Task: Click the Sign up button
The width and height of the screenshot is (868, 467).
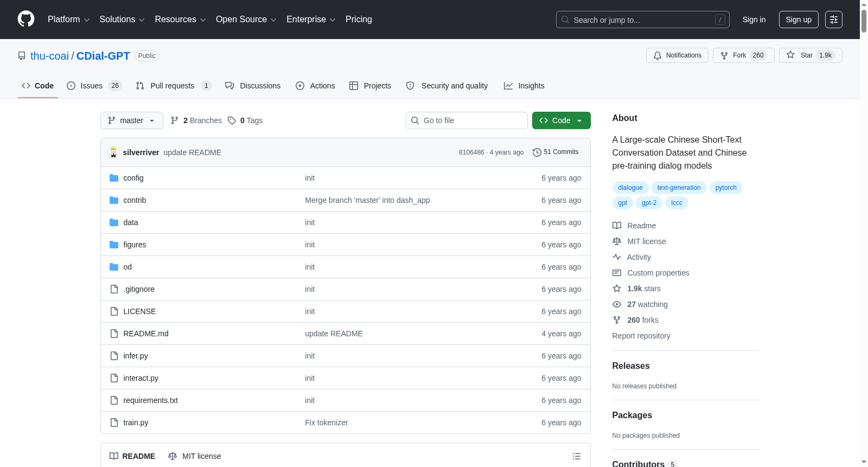Action: (799, 20)
